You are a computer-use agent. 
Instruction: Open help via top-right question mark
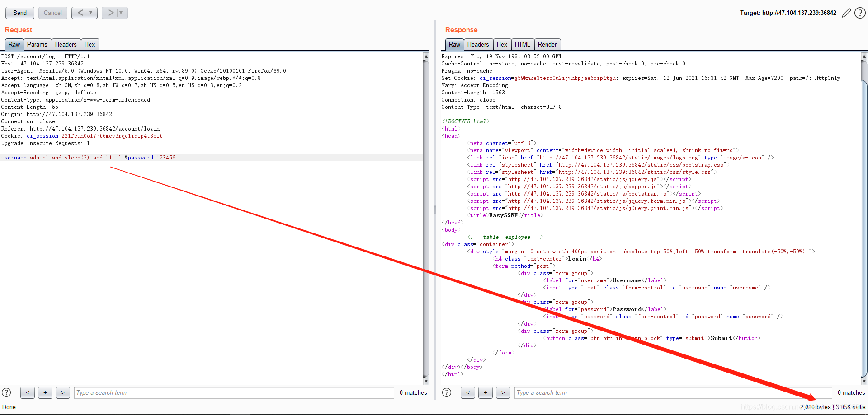[x=860, y=13]
